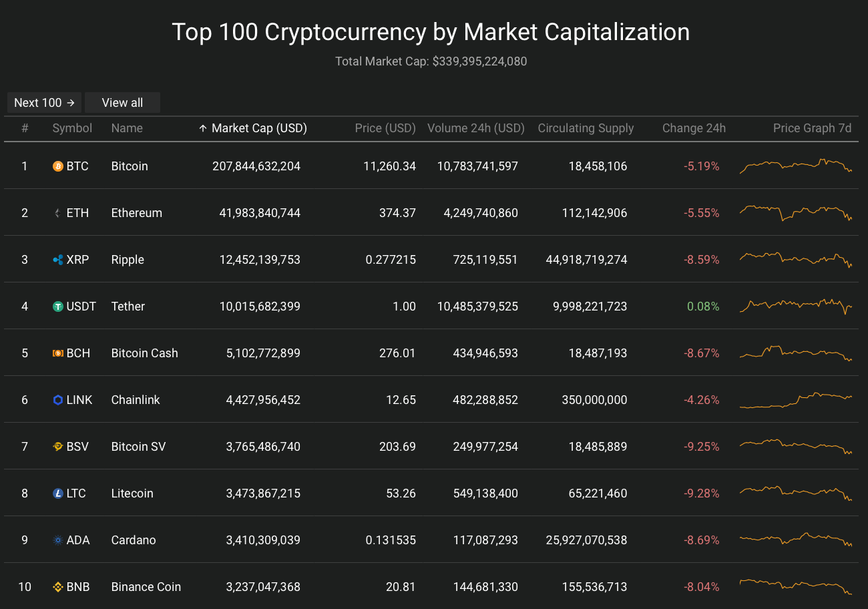Open Chainlink 7-day price sparkline

795,400
